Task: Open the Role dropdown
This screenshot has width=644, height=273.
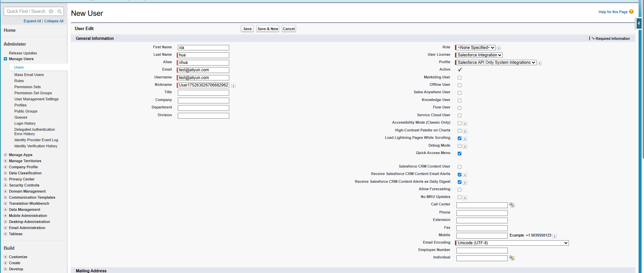Action: coord(476,48)
